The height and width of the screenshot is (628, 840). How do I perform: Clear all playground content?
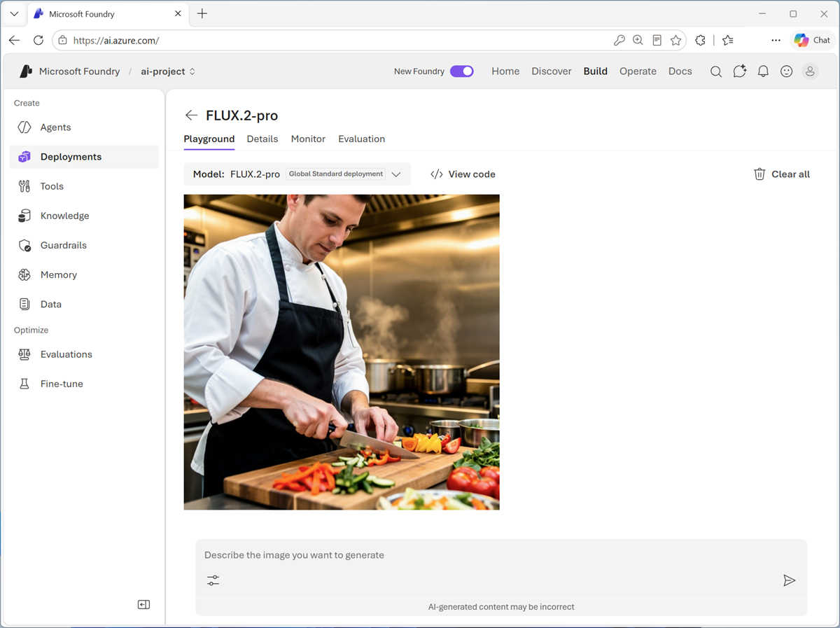pos(782,174)
